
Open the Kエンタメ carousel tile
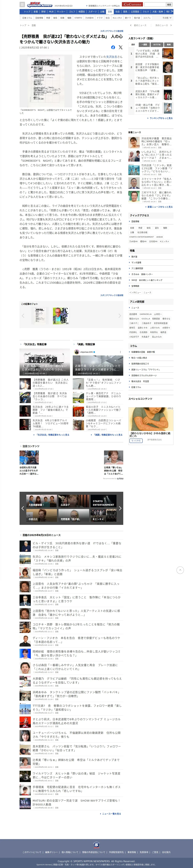[104, 516]
